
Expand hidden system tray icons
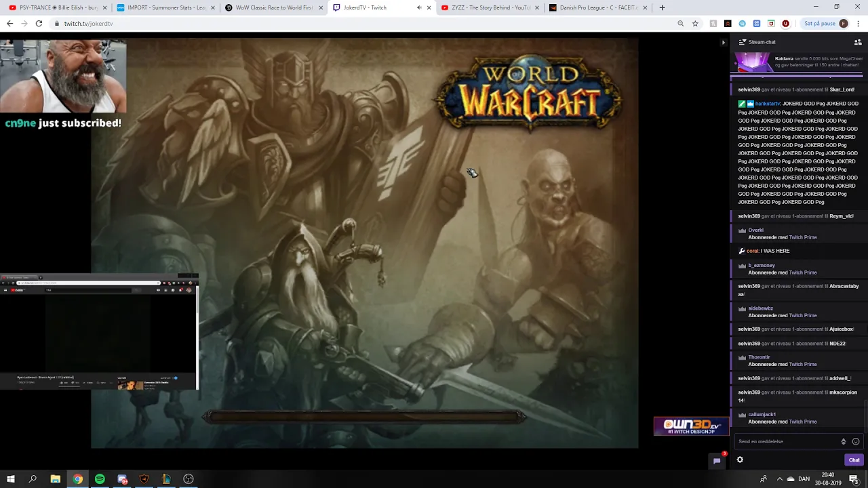pyautogui.click(x=779, y=479)
